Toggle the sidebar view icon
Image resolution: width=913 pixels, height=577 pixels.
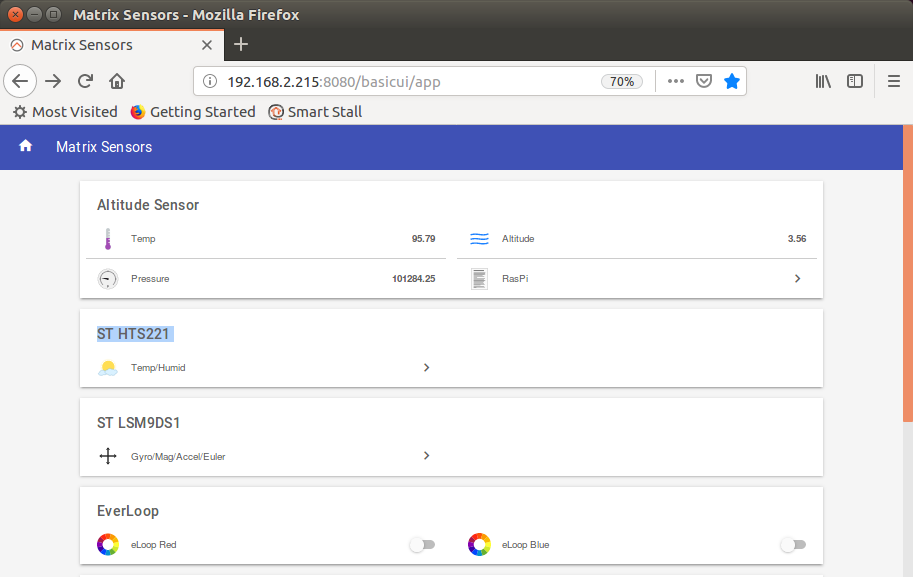pyautogui.click(x=855, y=81)
